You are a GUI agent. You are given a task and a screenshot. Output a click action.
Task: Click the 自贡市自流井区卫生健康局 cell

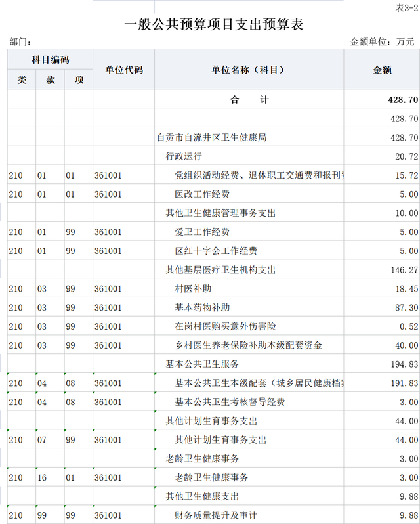pyautogui.click(x=211, y=138)
